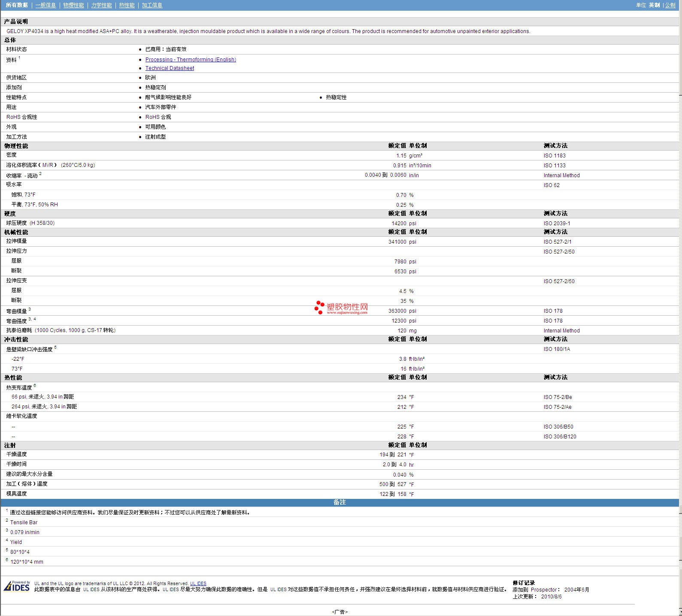Image resolution: width=682 pixels, height=616 pixels.
Task: Open the Technical Datasheet link
Action: tap(170, 68)
